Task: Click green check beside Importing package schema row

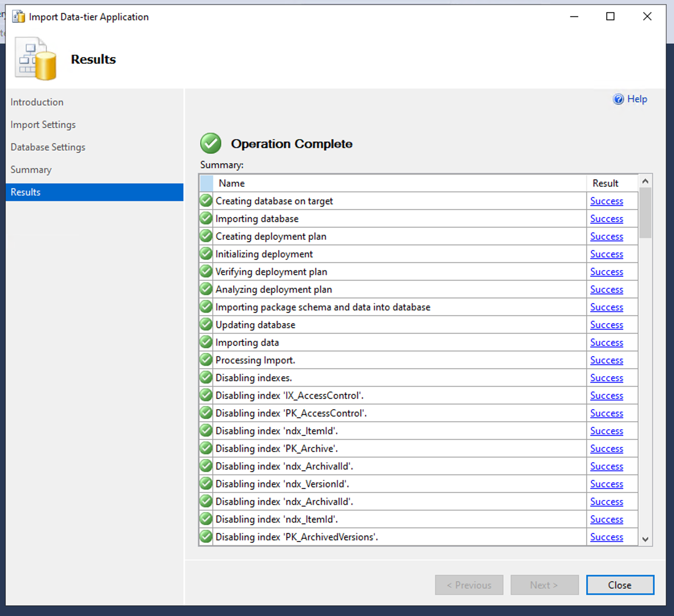Action: tap(206, 307)
